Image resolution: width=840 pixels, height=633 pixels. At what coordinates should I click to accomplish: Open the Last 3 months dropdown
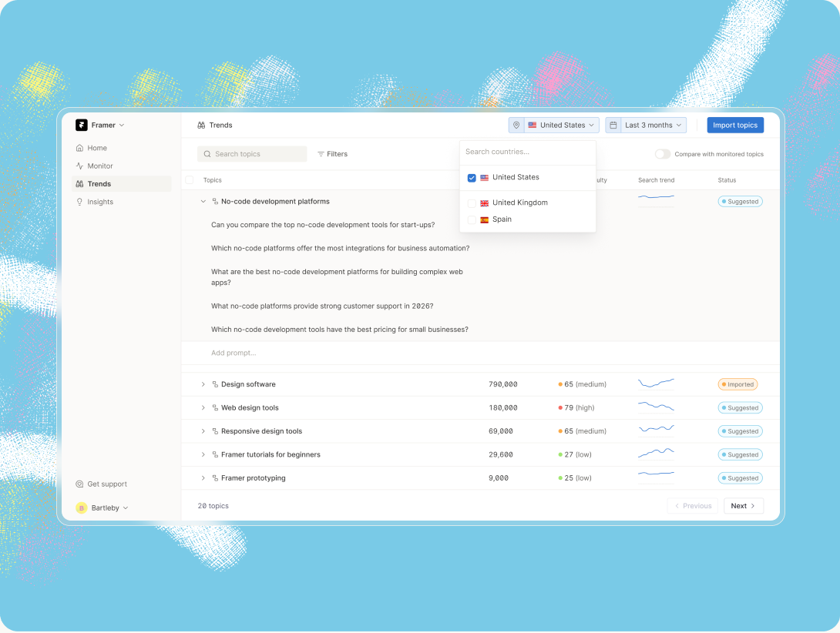pos(654,126)
